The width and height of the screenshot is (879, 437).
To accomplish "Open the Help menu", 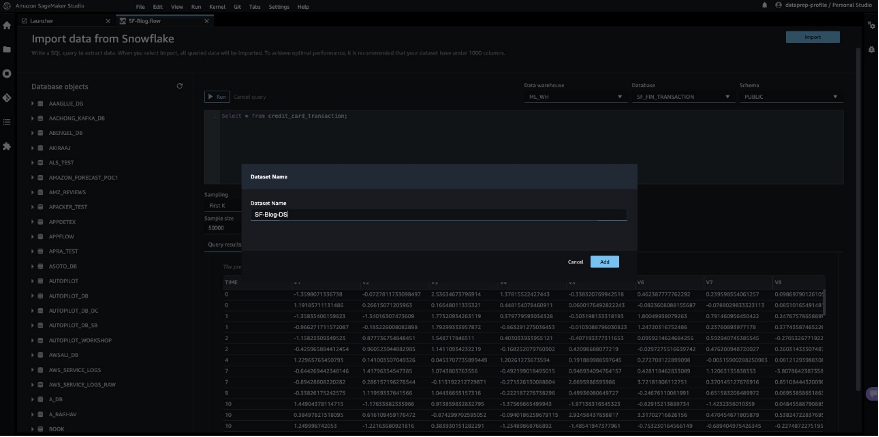I will (303, 7).
